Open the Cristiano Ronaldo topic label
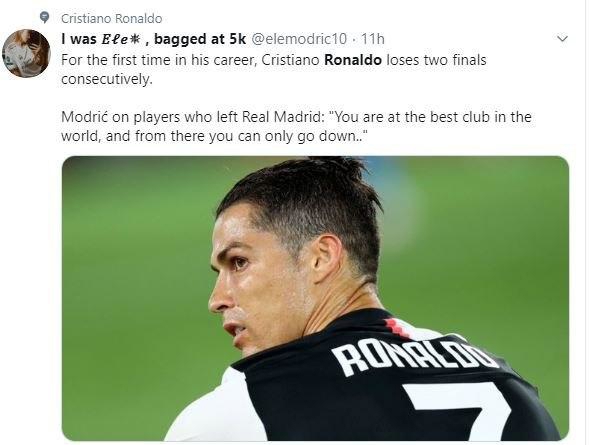The image size is (589, 445). [112, 18]
